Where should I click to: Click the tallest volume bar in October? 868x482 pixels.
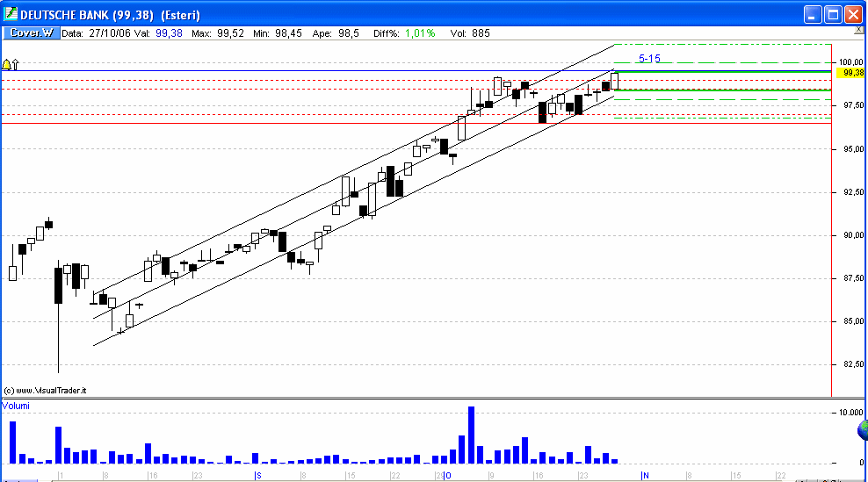(x=471, y=435)
